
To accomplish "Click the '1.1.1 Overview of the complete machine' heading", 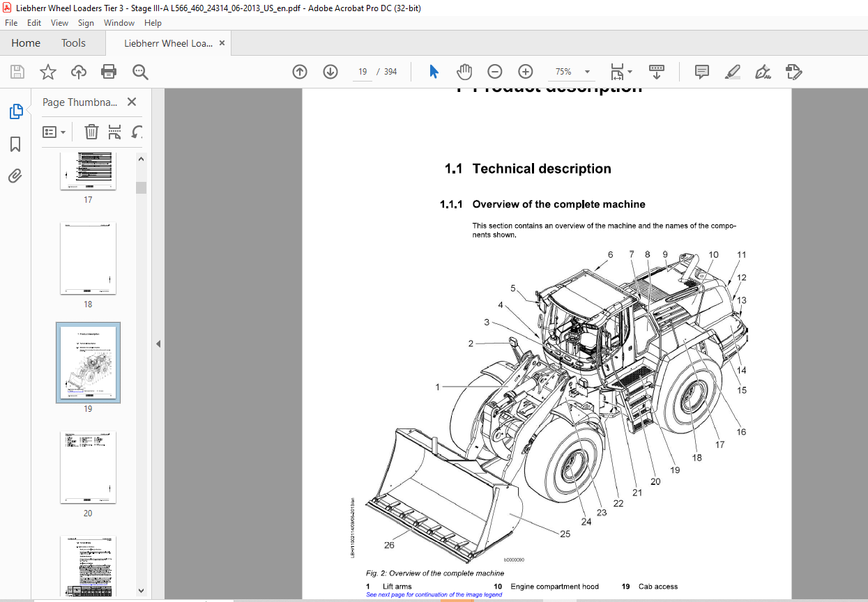I will 542,204.
